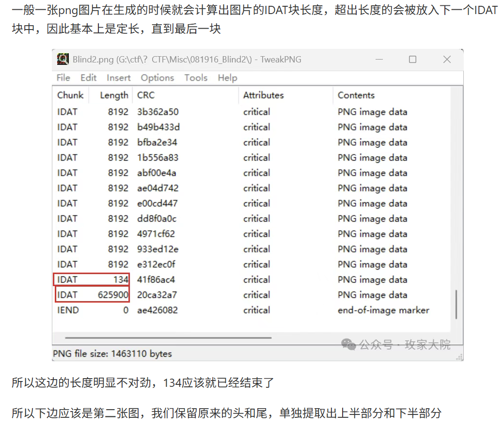Click the Attributes column header

coord(263,95)
